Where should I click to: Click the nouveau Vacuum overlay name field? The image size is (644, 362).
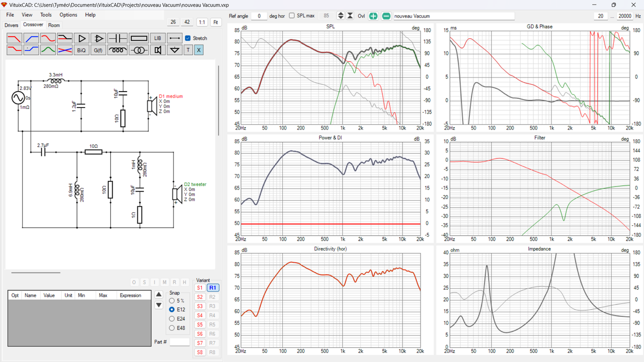[x=453, y=16]
